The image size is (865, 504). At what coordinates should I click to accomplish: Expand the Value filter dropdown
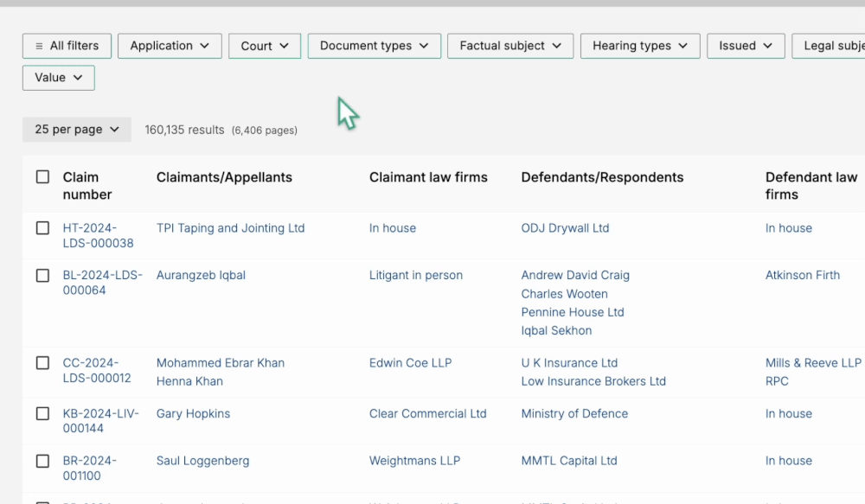(59, 78)
